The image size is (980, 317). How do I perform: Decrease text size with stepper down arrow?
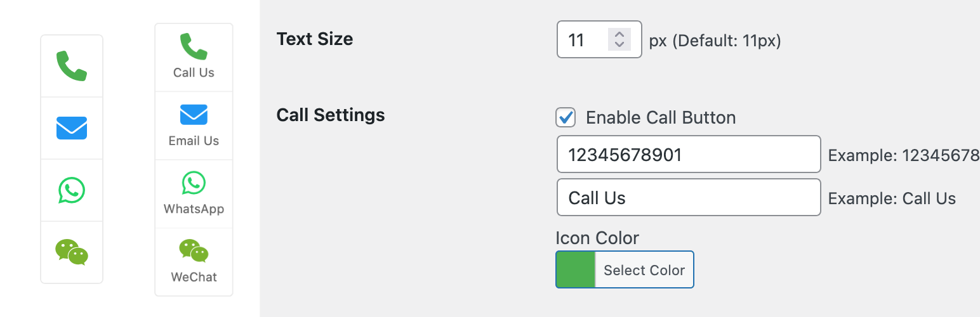click(619, 46)
